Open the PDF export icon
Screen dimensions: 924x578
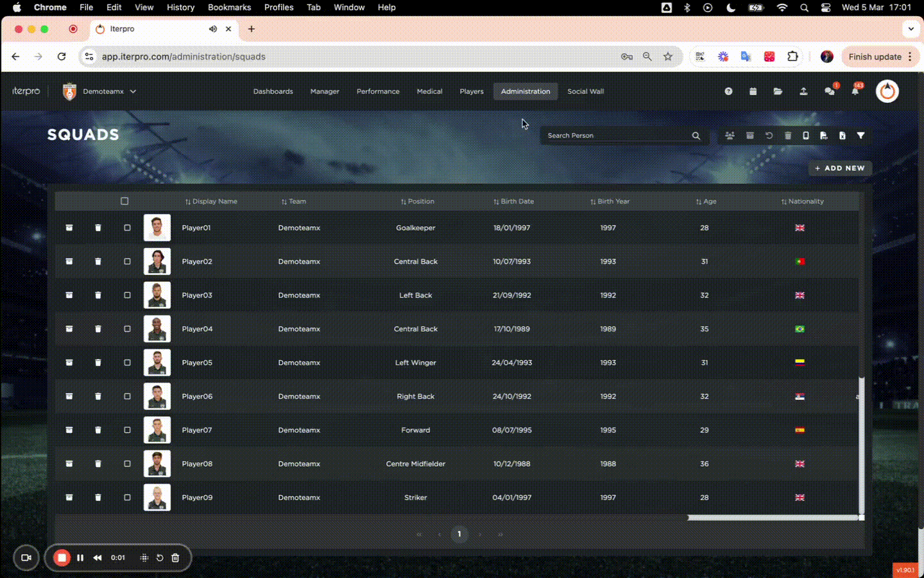click(824, 136)
